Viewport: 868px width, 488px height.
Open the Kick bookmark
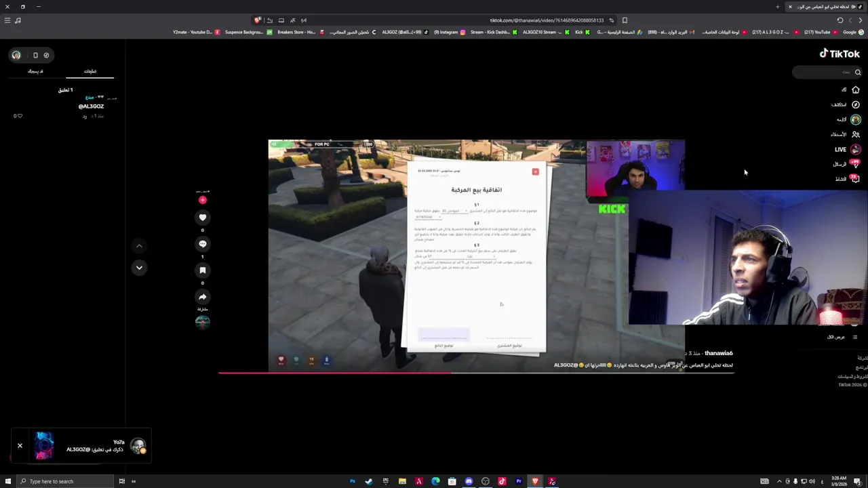point(583,32)
